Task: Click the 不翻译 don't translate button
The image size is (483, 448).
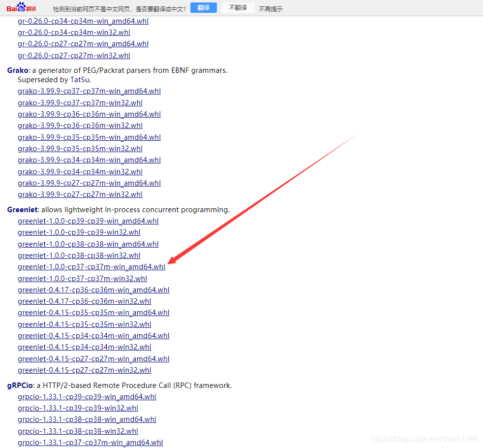Action: click(x=238, y=8)
